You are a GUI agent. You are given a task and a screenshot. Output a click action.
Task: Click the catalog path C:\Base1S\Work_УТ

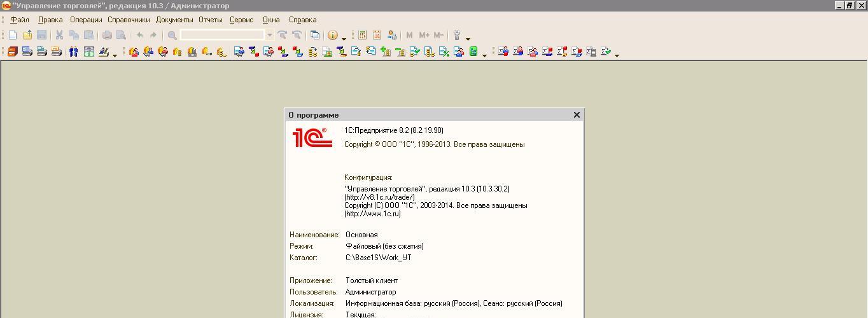tap(379, 258)
